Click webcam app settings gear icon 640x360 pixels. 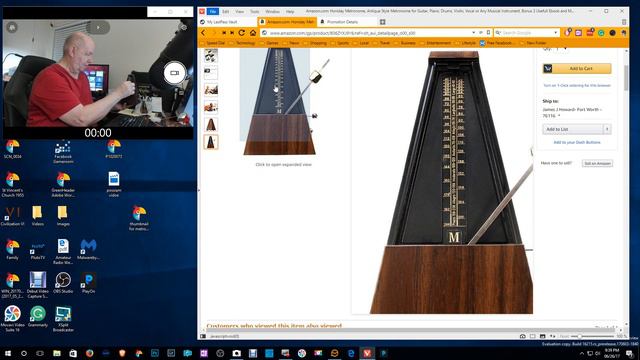(184, 27)
